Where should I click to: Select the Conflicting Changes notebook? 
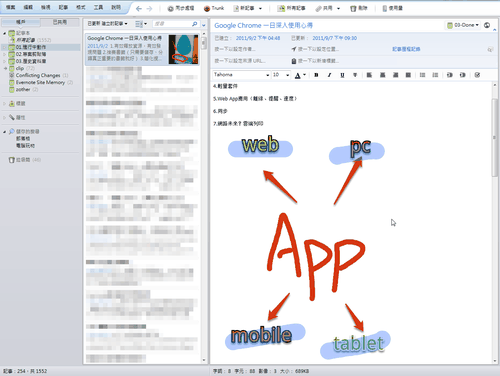click(38, 75)
